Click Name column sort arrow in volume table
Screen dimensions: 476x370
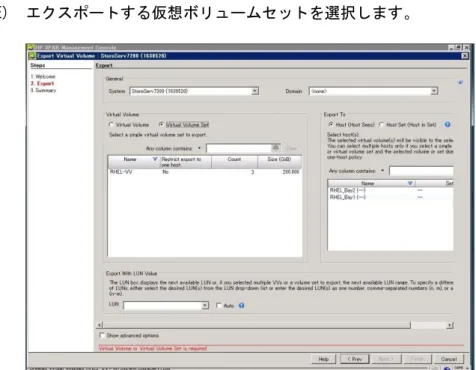pos(155,159)
